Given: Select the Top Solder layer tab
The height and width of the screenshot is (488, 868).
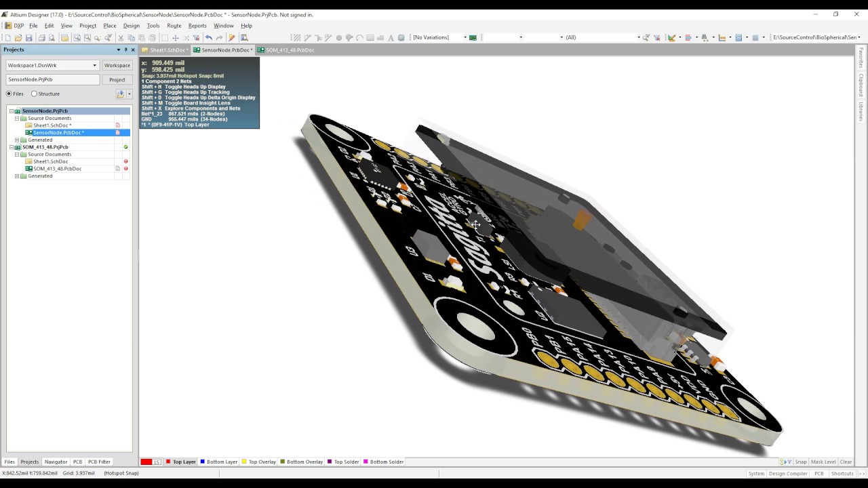Looking at the screenshot, I should (x=343, y=462).
